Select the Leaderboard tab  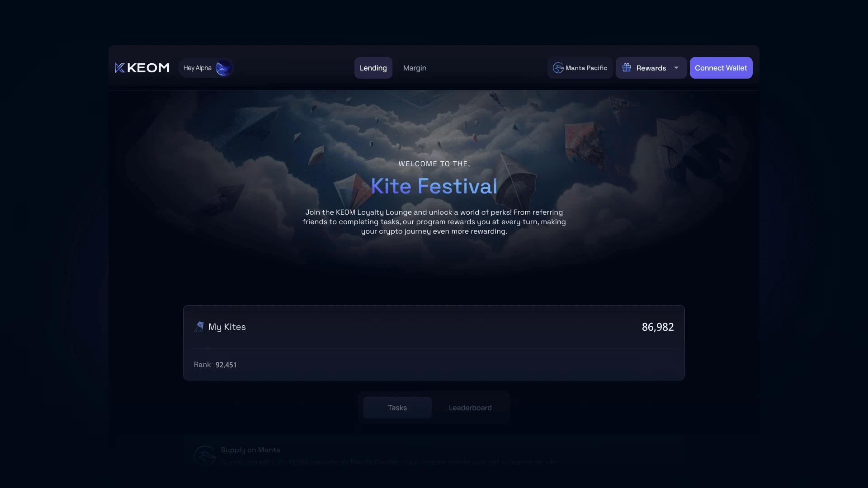(470, 408)
